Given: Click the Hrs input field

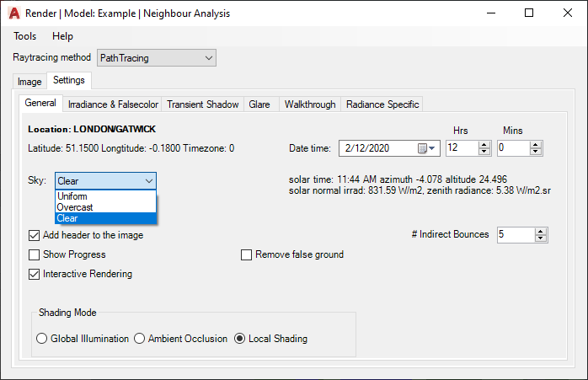Looking at the screenshot, I should point(461,147).
